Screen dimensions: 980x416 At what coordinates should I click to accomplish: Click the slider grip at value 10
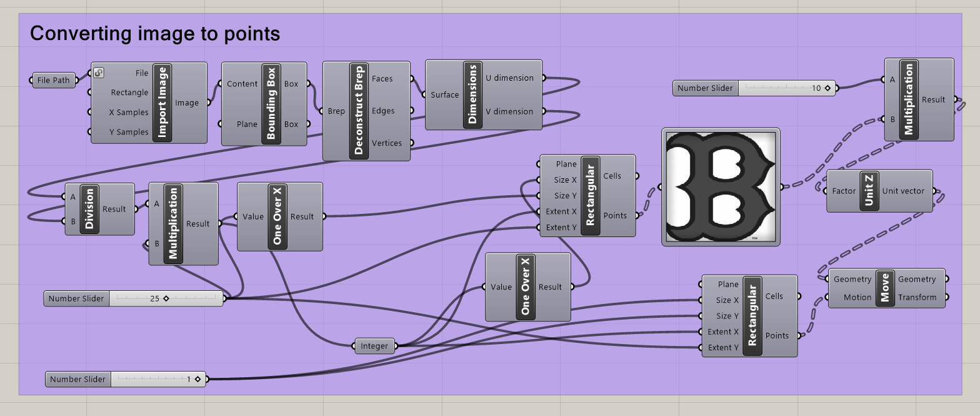[827, 88]
